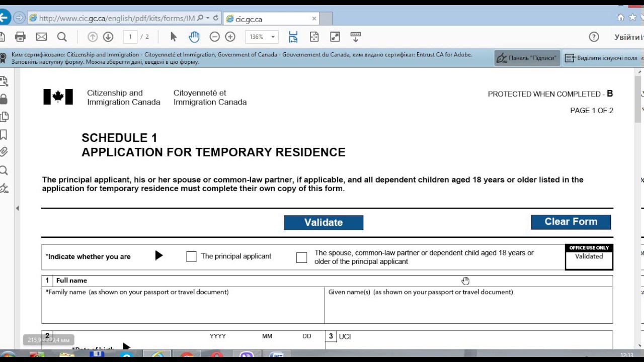Refresh the page with reload icon
644x362 pixels.
tap(216, 18)
